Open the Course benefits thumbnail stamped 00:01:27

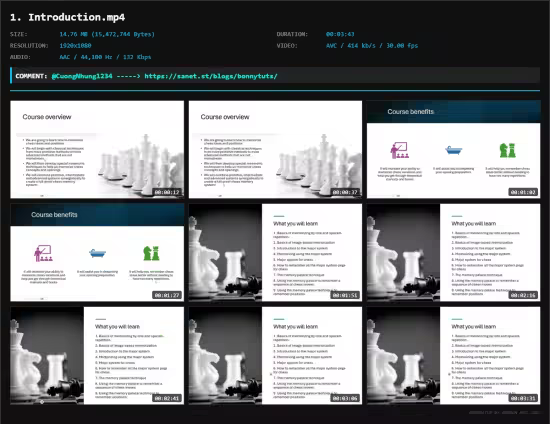point(97,253)
